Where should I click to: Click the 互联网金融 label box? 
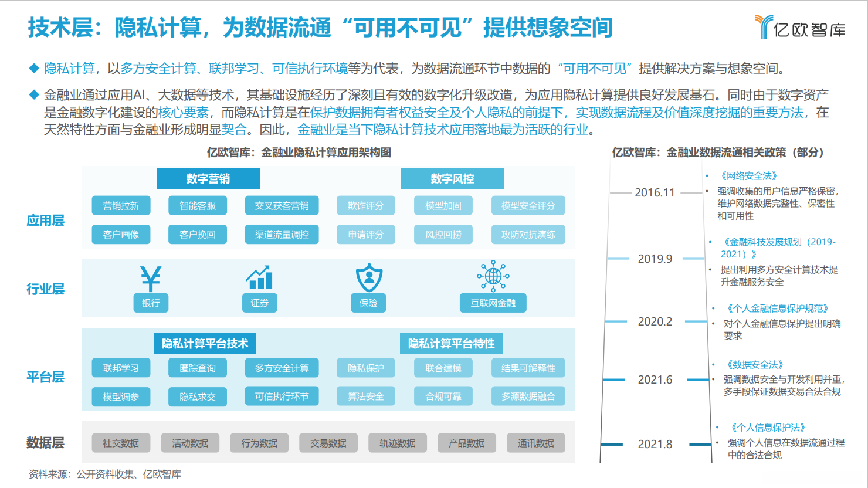pyautogui.click(x=493, y=303)
